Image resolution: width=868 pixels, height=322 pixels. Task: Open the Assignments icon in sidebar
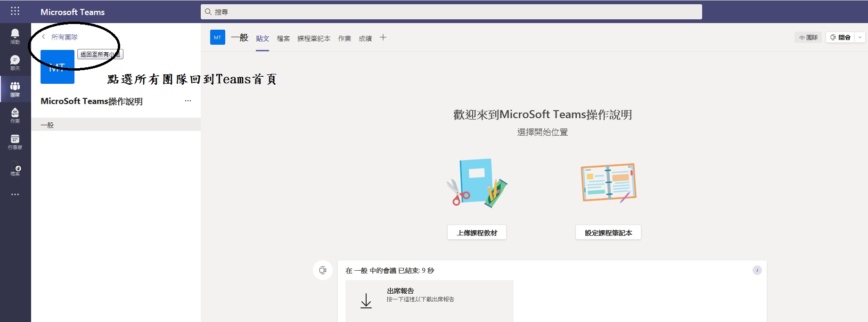coord(15,115)
